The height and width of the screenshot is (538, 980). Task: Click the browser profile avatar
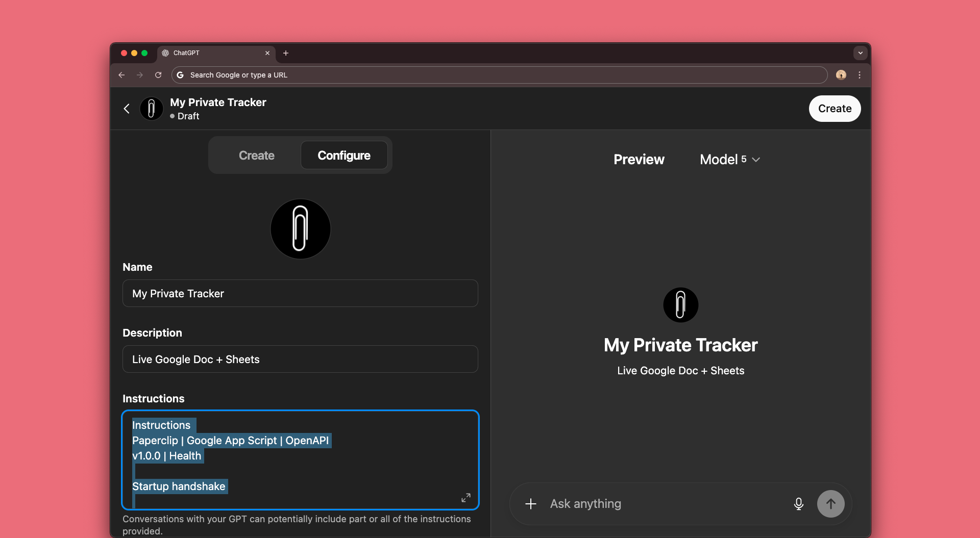point(841,75)
